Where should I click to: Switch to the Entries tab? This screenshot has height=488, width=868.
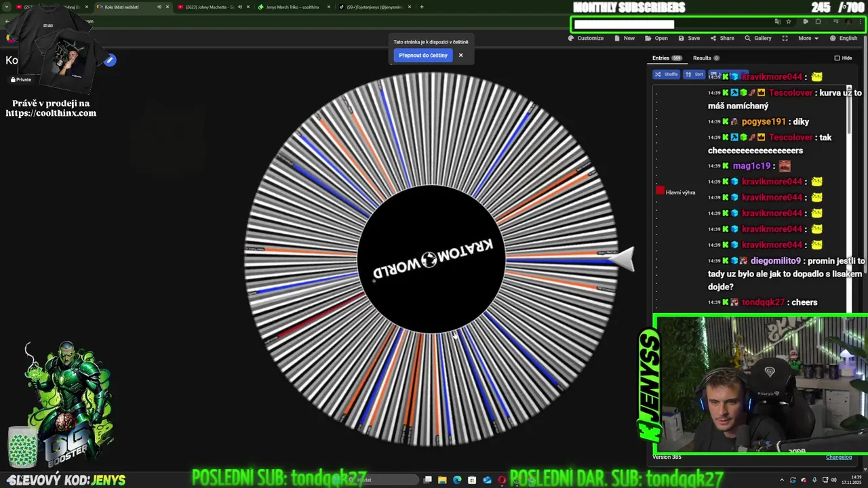[667, 58]
